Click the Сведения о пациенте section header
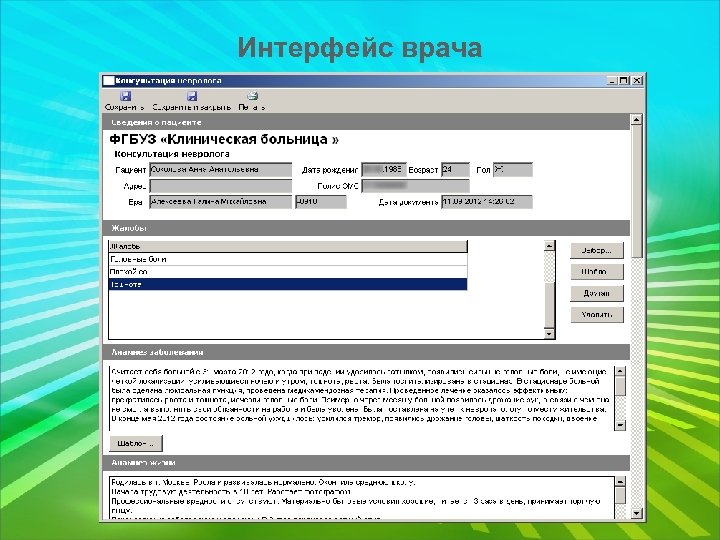Viewport: 720px width, 540px height. pyautogui.click(x=366, y=122)
